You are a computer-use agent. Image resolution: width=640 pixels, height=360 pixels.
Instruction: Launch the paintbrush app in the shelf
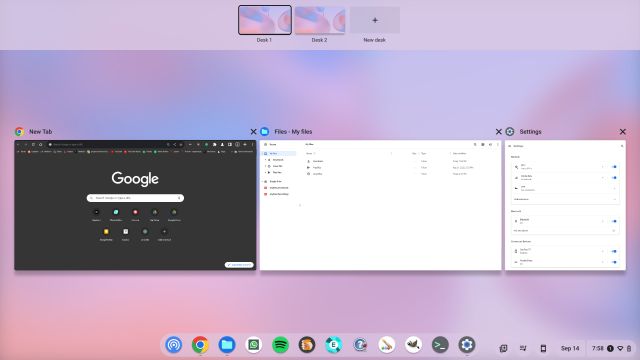[387, 345]
